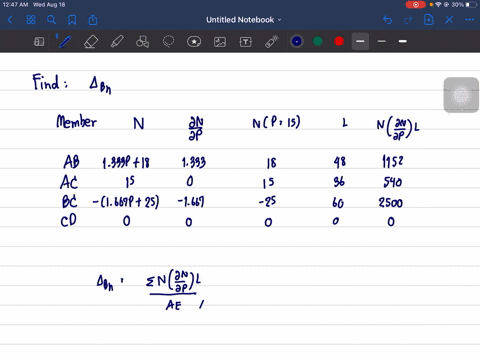
Task: Tap the '-1.667' derivative value
Action: (x=191, y=202)
